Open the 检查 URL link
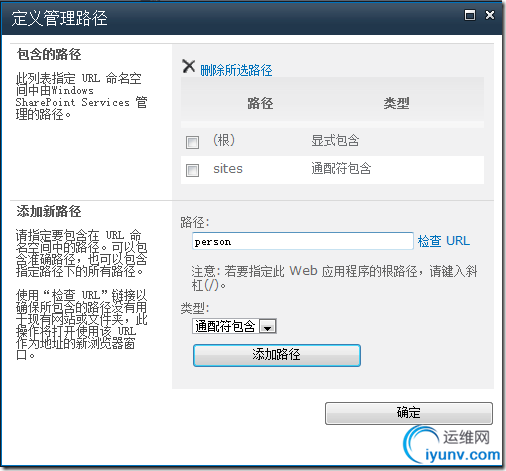Screen dimensions: 506x471 tap(444, 241)
